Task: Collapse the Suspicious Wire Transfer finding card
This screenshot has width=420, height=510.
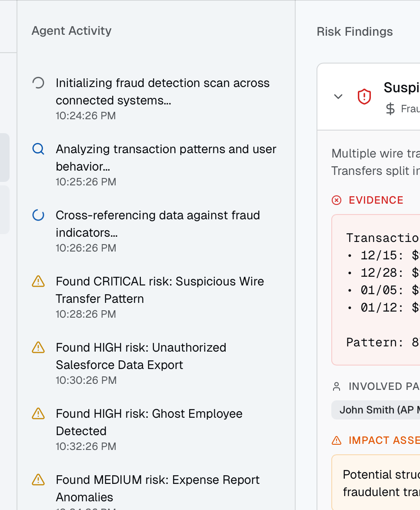Action: click(338, 97)
